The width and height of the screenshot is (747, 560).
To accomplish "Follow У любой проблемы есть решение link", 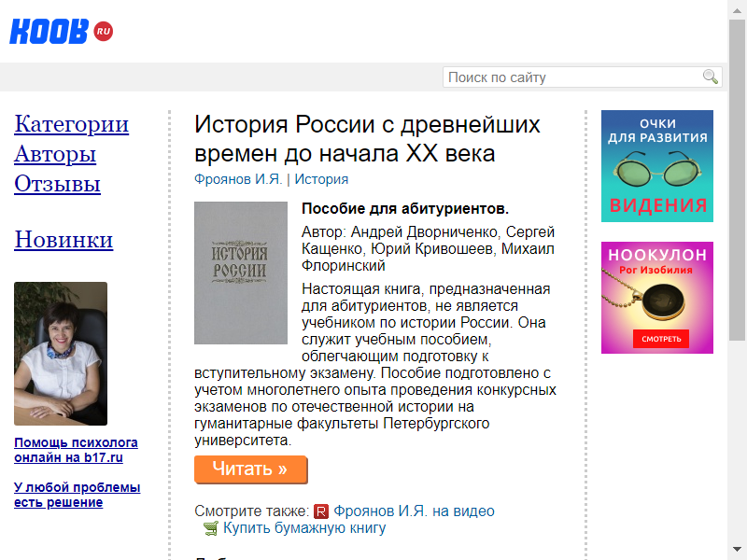I will click(78, 495).
